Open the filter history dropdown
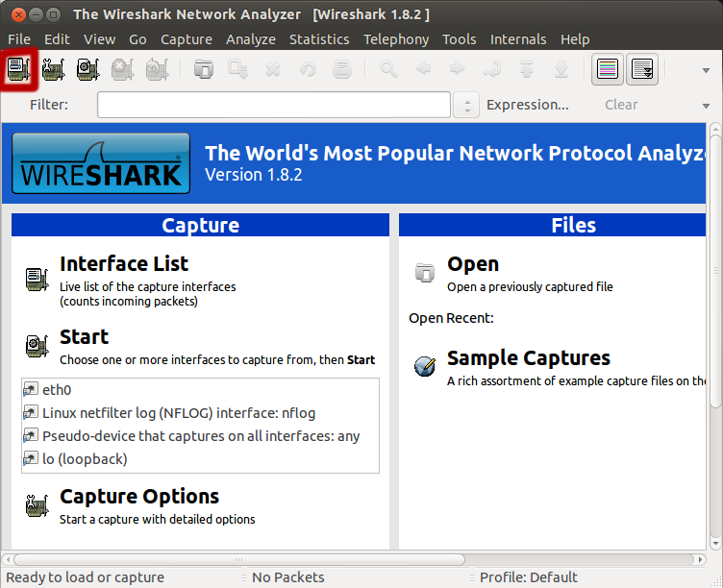The height and width of the screenshot is (588, 723). [x=466, y=105]
